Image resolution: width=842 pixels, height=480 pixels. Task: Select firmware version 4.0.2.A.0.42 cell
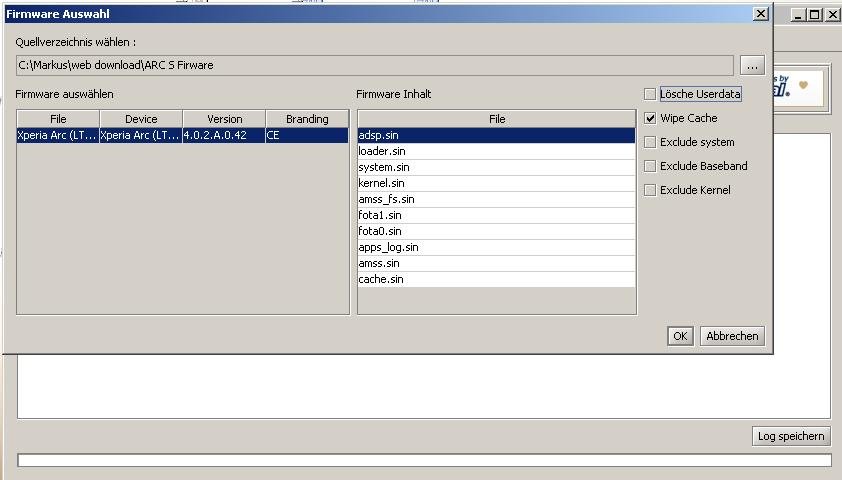coord(224,135)
